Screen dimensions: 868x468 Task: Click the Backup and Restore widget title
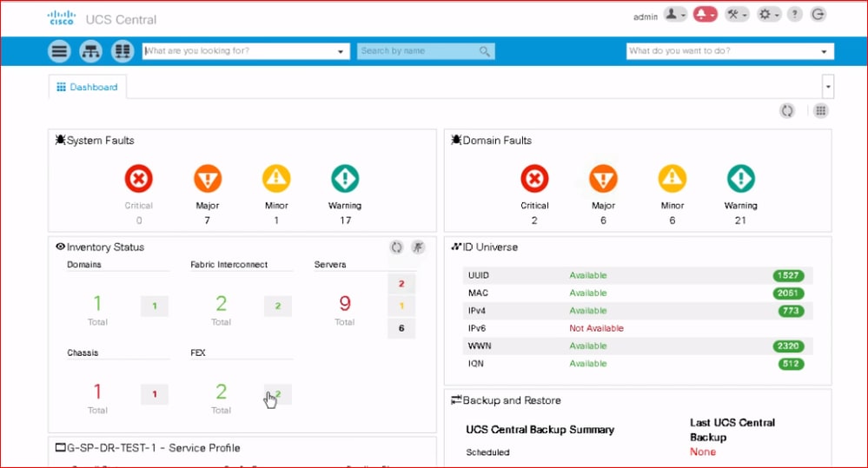coord(512,400)
